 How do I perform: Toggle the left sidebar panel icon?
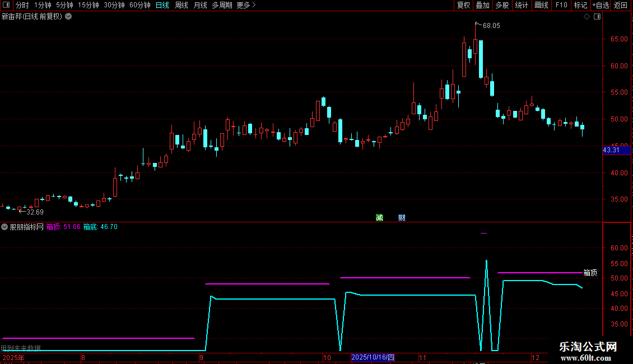(6, 5)
